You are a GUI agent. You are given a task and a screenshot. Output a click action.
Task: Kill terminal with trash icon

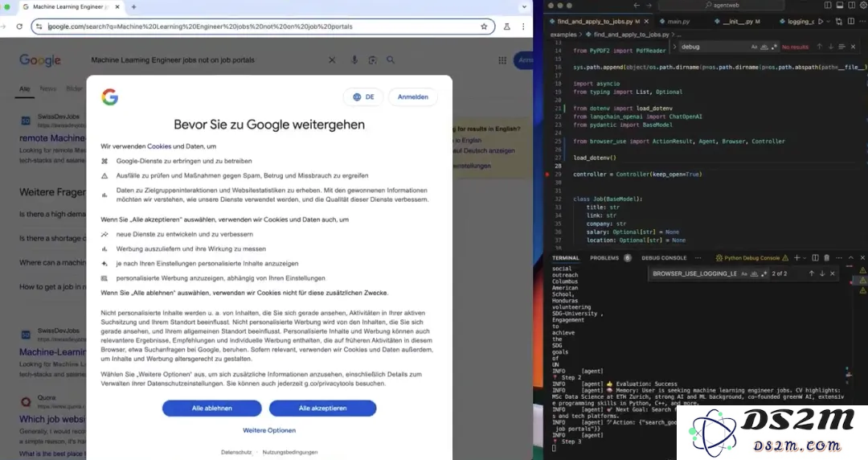[x=827, y=257]
